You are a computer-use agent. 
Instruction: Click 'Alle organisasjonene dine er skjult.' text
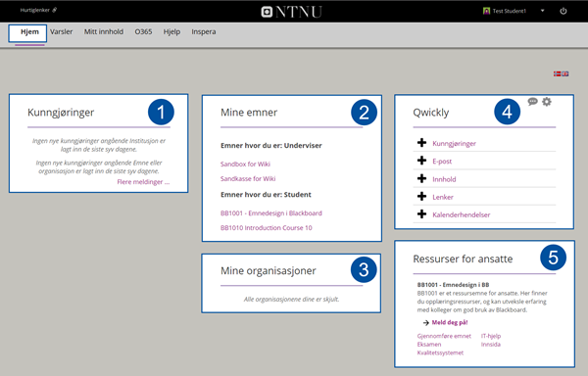[x=291, y=300]
